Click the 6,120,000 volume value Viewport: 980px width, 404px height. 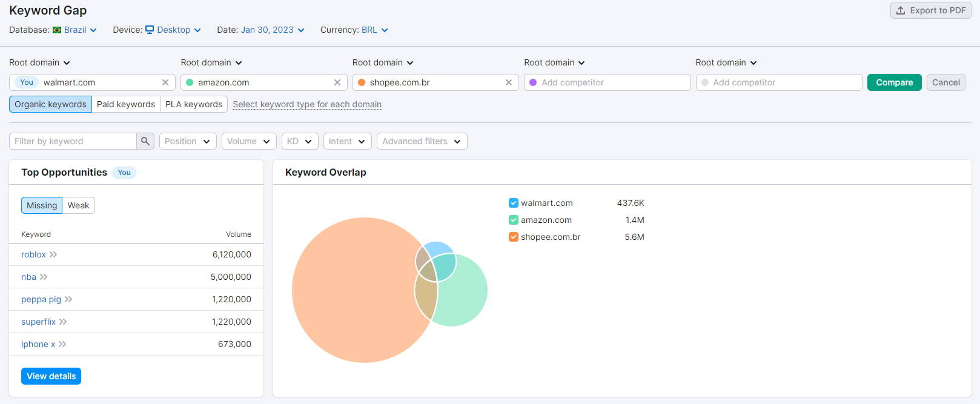pos(231,254)
